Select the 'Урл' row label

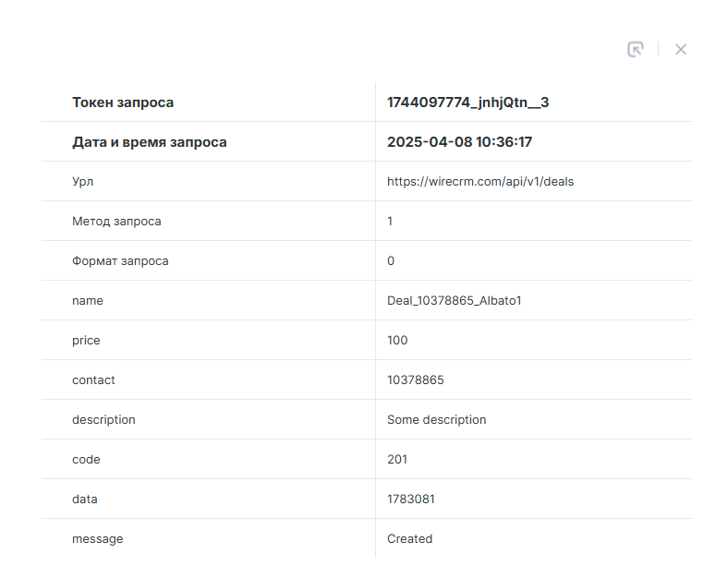tap(82, 182)
